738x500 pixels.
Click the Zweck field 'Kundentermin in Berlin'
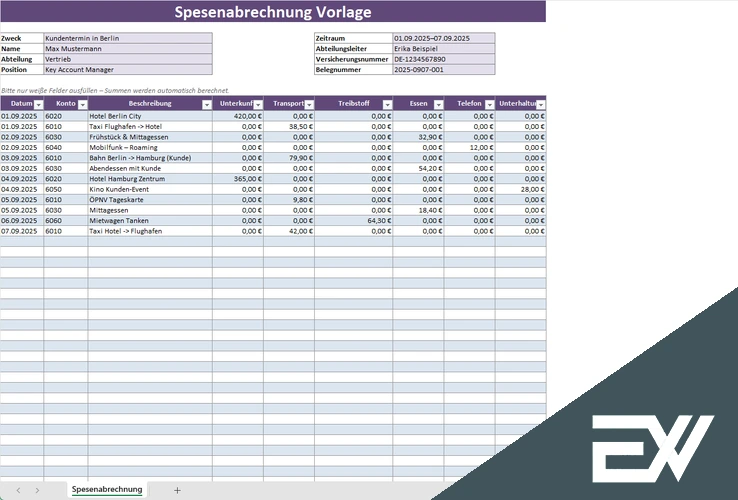coord(128,38)
